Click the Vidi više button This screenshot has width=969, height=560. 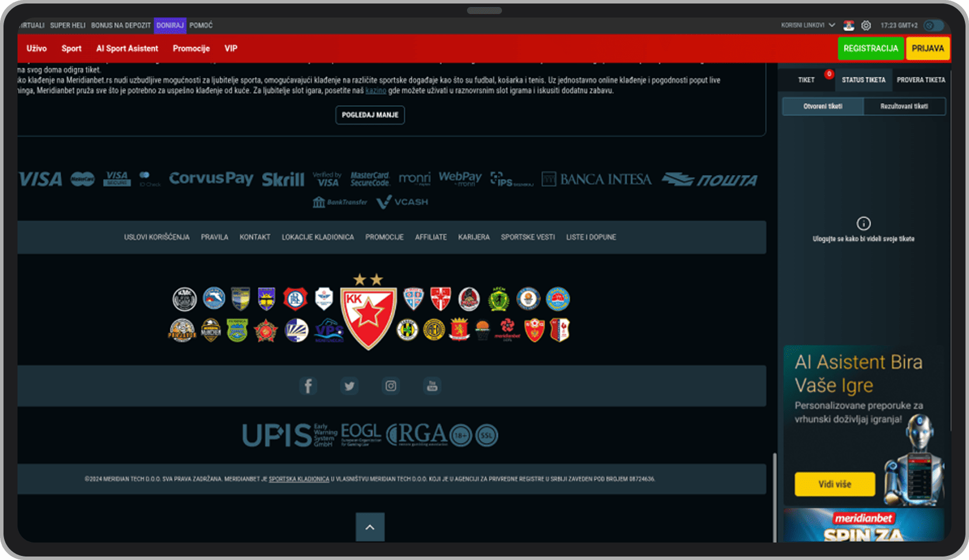[835, 484]
